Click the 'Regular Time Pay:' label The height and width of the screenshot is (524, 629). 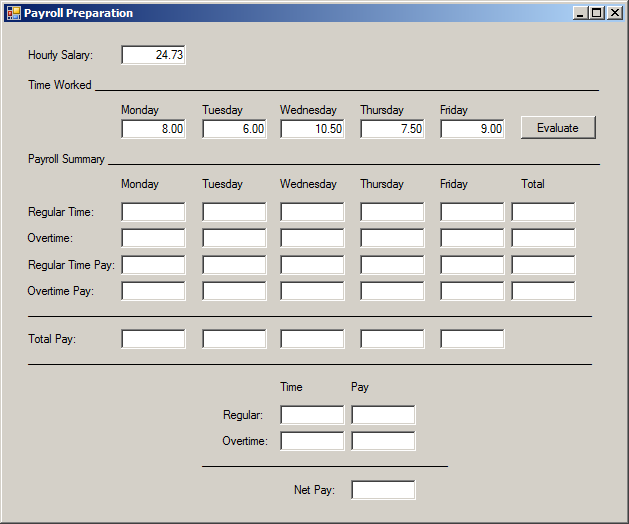coord(71,265)
